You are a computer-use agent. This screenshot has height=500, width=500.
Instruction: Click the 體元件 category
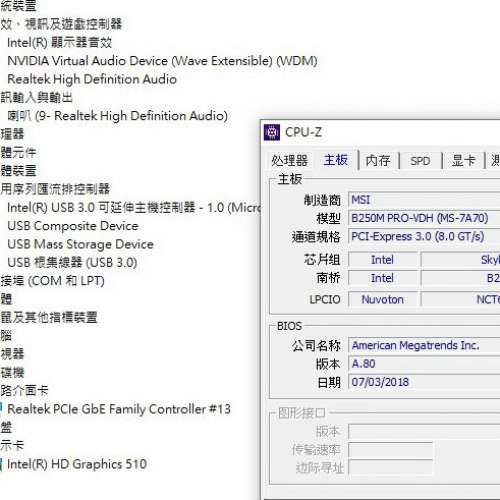18,153
